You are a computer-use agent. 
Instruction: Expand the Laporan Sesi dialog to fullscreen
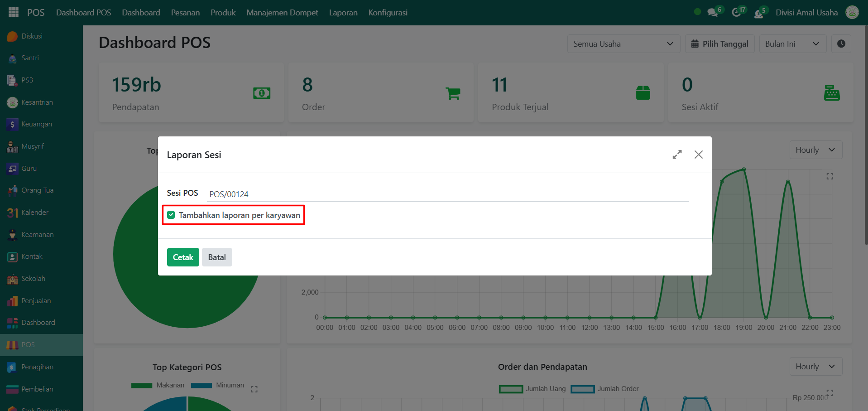point(677,155)
